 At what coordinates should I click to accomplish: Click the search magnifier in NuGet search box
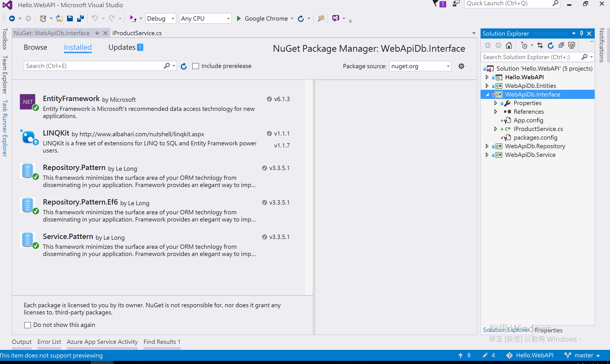(167, 66)
